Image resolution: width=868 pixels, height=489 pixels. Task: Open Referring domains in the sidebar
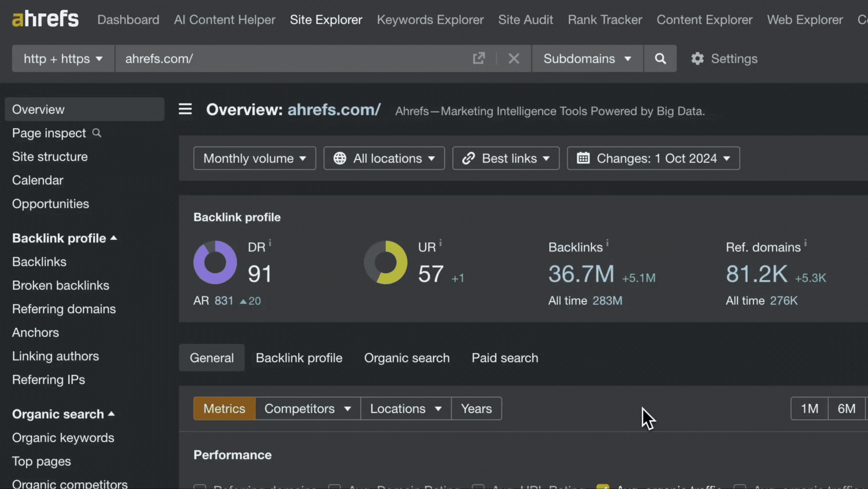pyautogui.click(x=64, y=309)
